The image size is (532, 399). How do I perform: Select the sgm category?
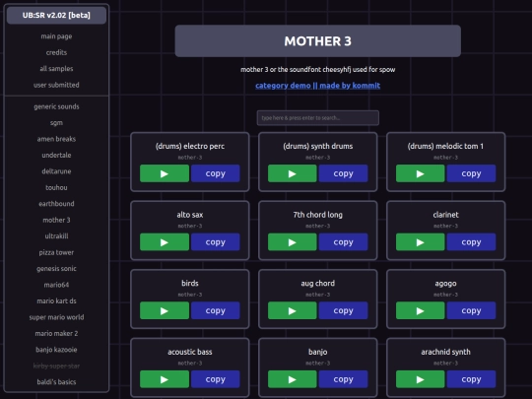56,123
